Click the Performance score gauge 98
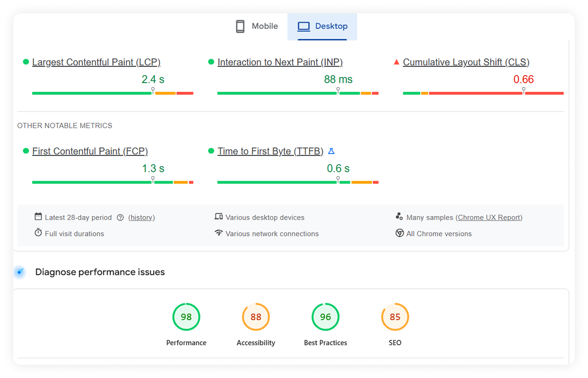The height and width of the screenshot is (378, 588). [x=186, y=317]
